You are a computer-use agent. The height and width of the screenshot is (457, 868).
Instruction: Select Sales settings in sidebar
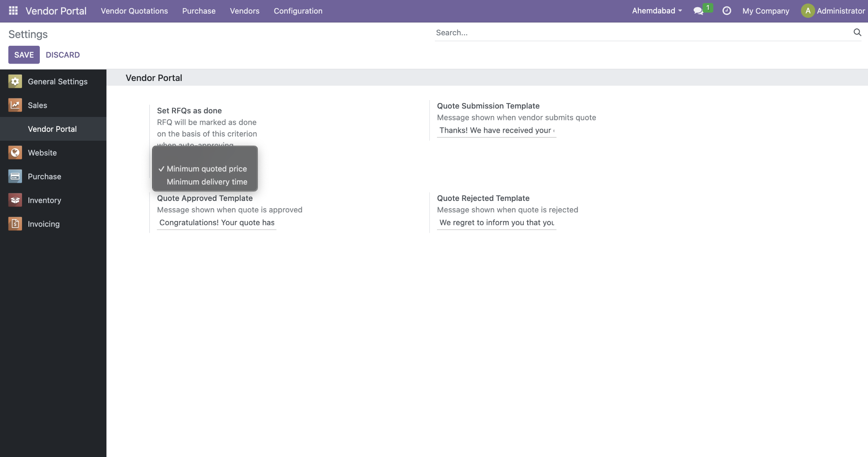pyautogui.click(x=53, y=105)
